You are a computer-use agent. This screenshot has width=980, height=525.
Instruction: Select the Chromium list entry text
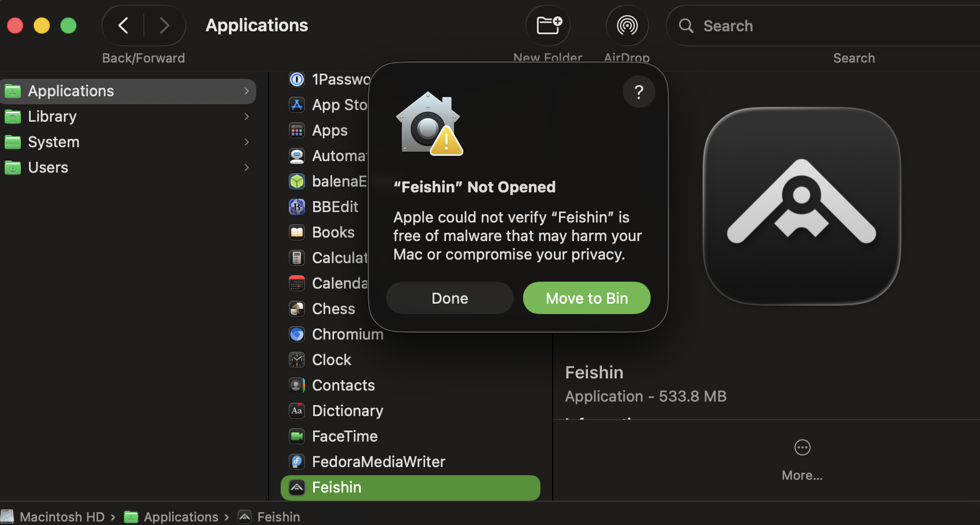tap(347, 334)
